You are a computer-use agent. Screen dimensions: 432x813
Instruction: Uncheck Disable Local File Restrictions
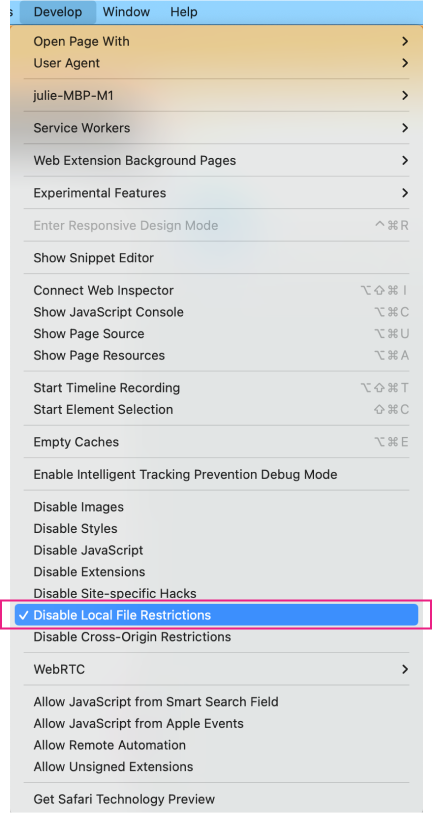[216, 615]
